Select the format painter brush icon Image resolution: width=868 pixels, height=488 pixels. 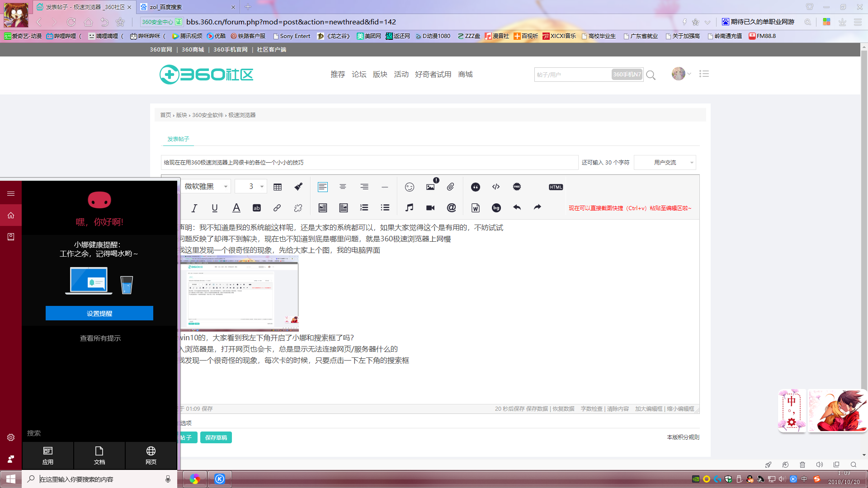coord(298,187)
